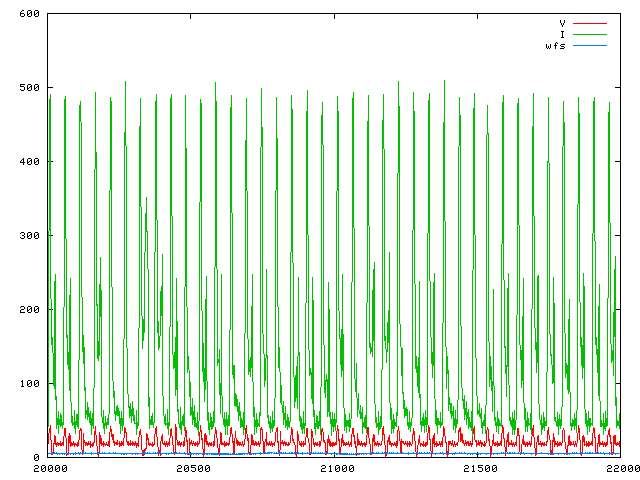Image resolution: width=640 pixels, height=480 pixels.
Task: Click the I legend label
Action: click(x=563, y=34)
